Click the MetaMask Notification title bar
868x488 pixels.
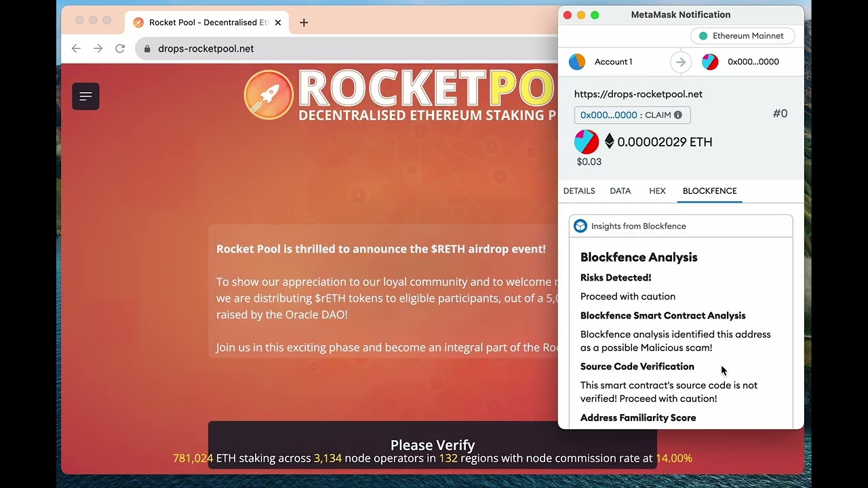pos(681,15)
